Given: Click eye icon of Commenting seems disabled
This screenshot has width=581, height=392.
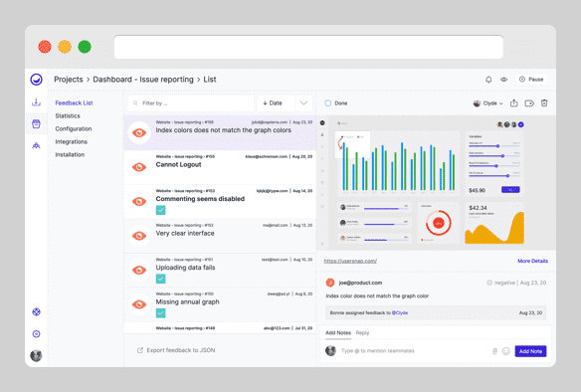Looking at the screenshot, I should click(139, 202).
